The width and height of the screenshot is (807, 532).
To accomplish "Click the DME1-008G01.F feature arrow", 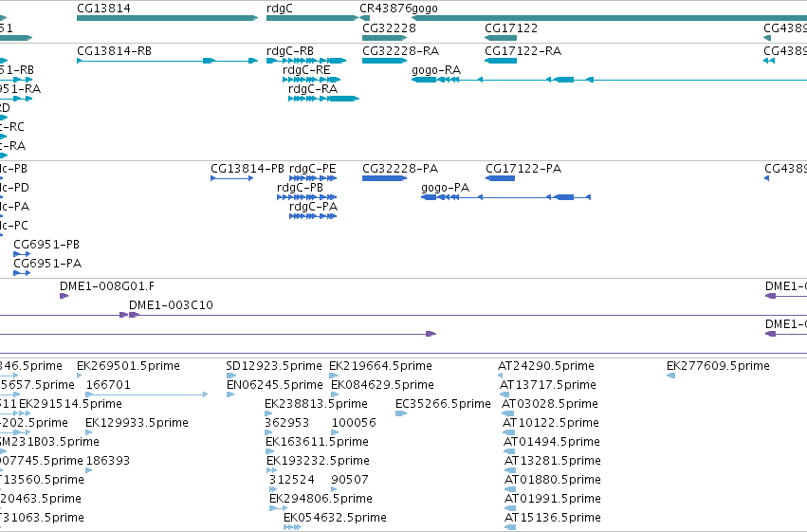I will click(x=64, y=296).
